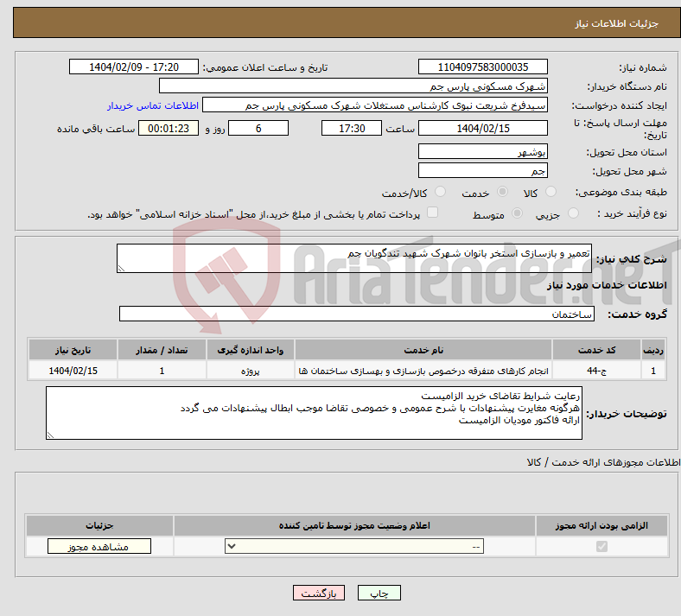Image resolution: width=681 pixels, height=616 pixels.
Task: Click the buyer notes text area
Action: (314, 413)
